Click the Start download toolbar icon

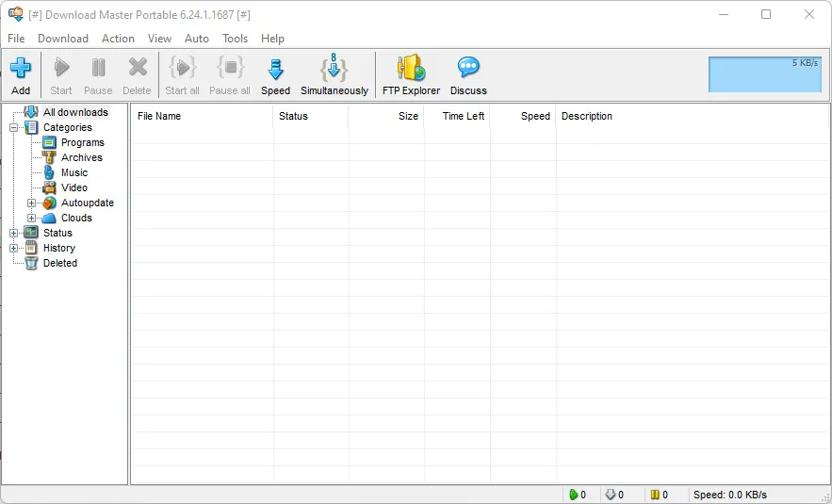pyautogui.click(x=61, y=68)
